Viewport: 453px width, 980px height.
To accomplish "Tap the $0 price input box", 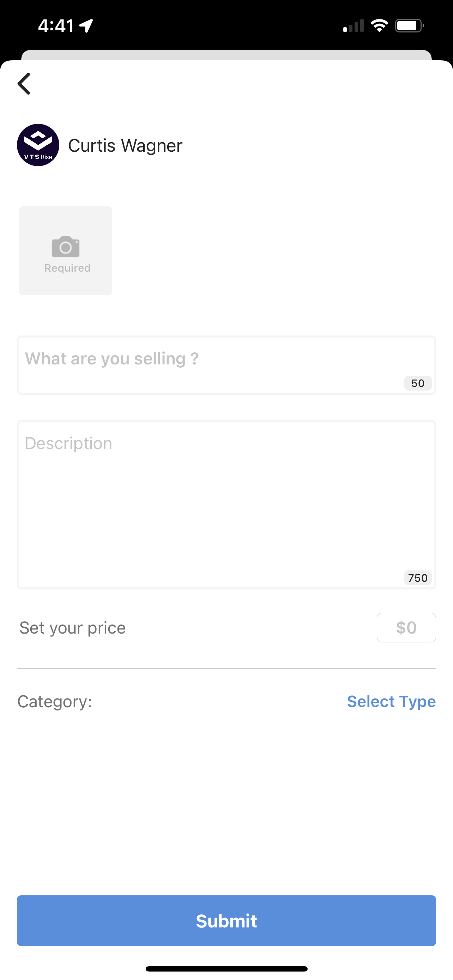I will [x=406, y=627].
